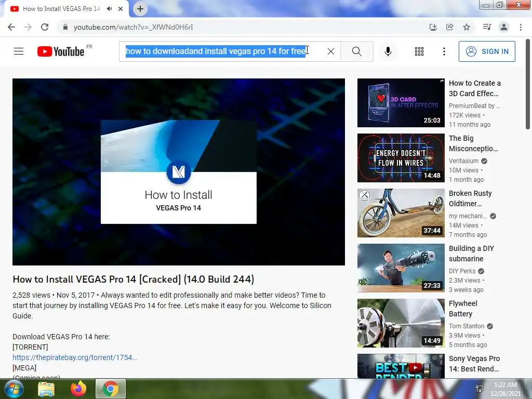
Task: Open YouTube settings three-dot menu
Action: [x=444, y=51]
